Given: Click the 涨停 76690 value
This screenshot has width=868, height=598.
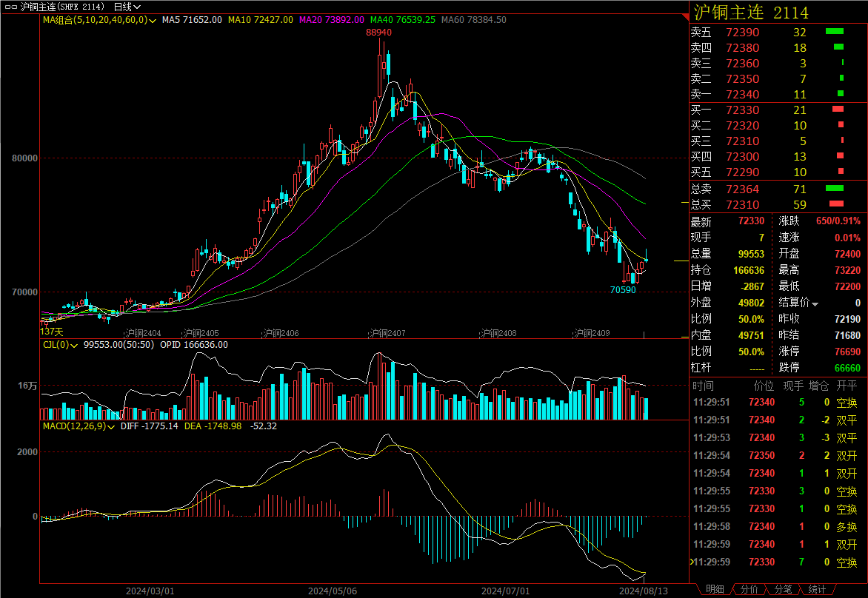Looking at the screenshot, I should pyautogui.click(x=847, y=352).
